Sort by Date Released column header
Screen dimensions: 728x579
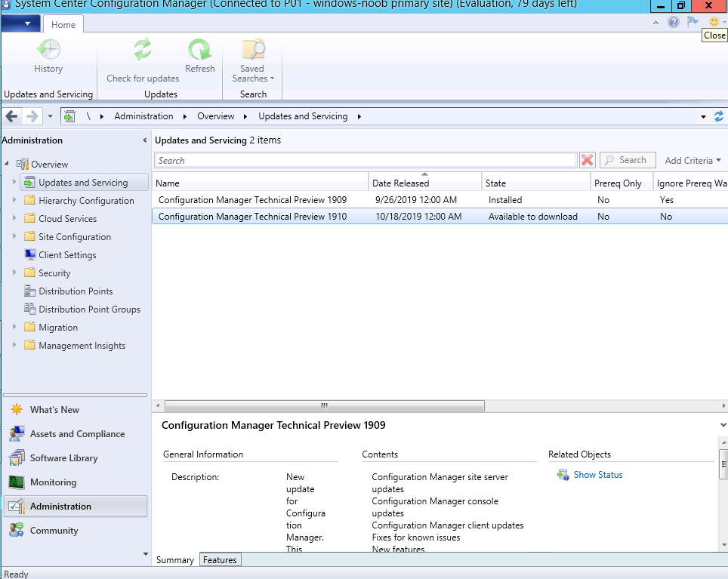(x=425, y=183)
